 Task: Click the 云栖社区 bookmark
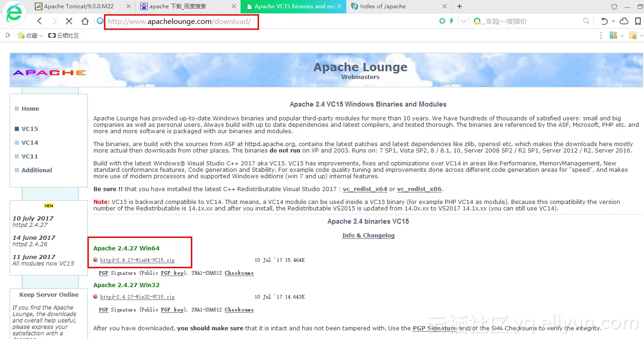point(63,35)
